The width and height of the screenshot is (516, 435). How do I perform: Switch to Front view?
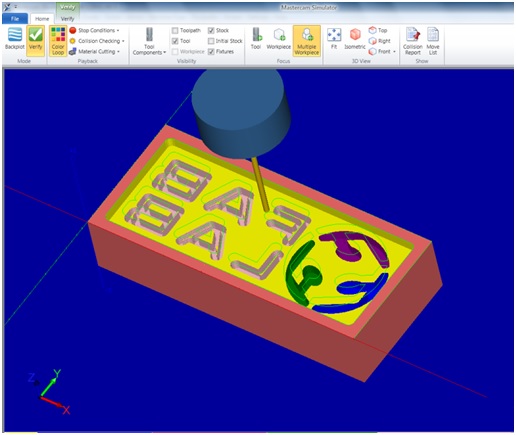click(379, 52)
